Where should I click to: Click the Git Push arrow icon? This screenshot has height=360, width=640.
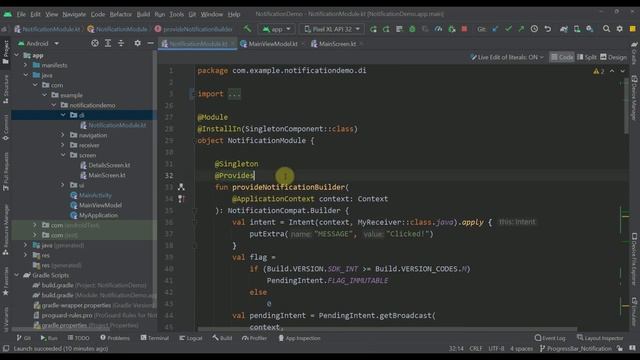coord(521,29)
